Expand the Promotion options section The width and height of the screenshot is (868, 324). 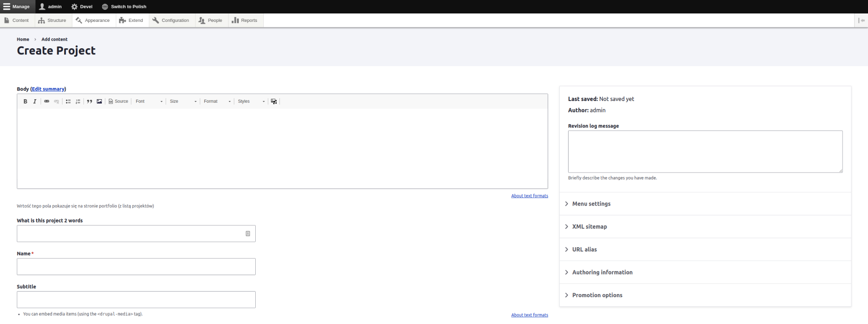597,295
